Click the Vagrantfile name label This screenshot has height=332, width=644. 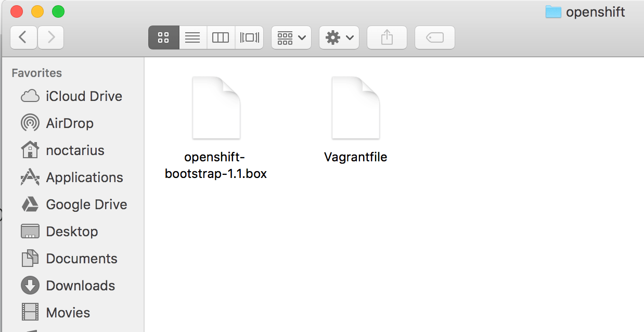(356, 157)
